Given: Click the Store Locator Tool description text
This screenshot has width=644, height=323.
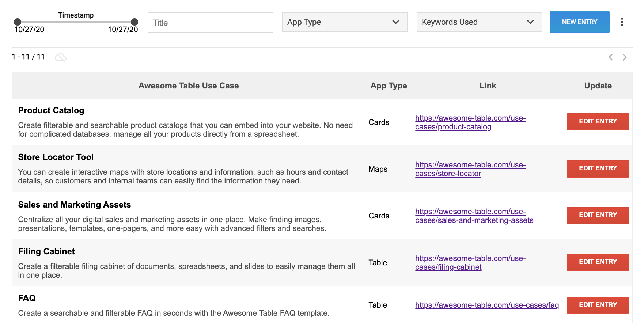Looking at the screenshot, I should pos(183,176).
